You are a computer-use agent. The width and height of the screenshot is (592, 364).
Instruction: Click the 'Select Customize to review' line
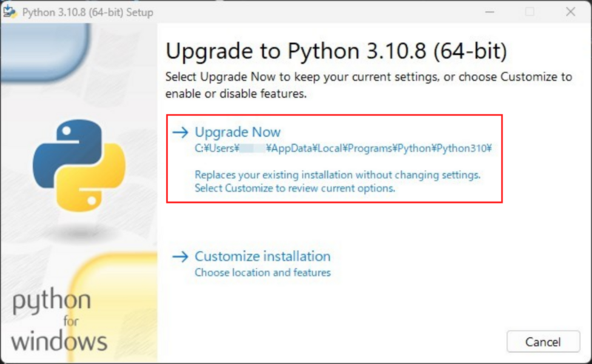pyautogui.click(x=295, y=188)
